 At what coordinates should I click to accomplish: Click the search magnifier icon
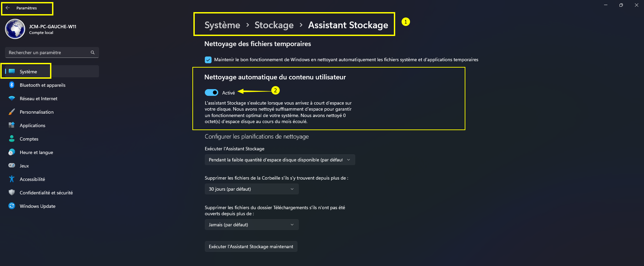[93, 52]
